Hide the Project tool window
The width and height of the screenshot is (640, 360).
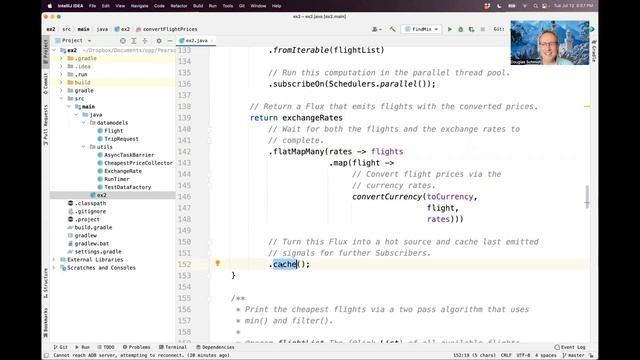click(170, 41)
